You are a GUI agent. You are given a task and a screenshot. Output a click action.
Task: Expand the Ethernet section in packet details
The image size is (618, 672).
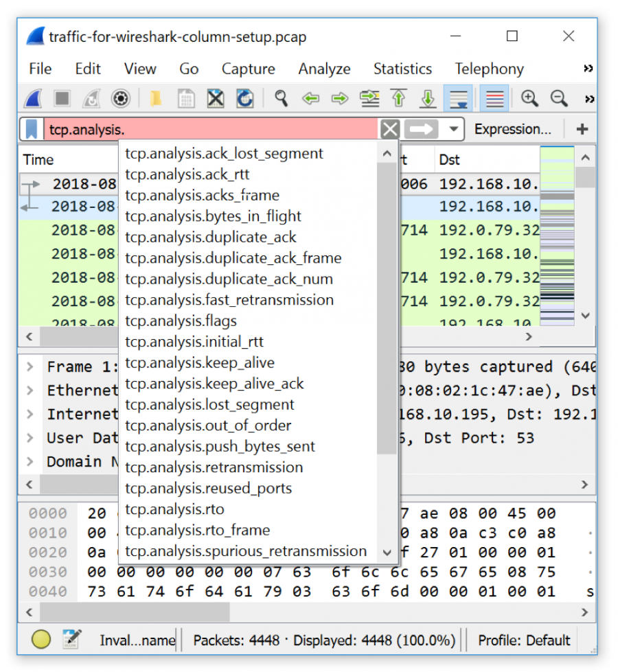tap(30, 390)
